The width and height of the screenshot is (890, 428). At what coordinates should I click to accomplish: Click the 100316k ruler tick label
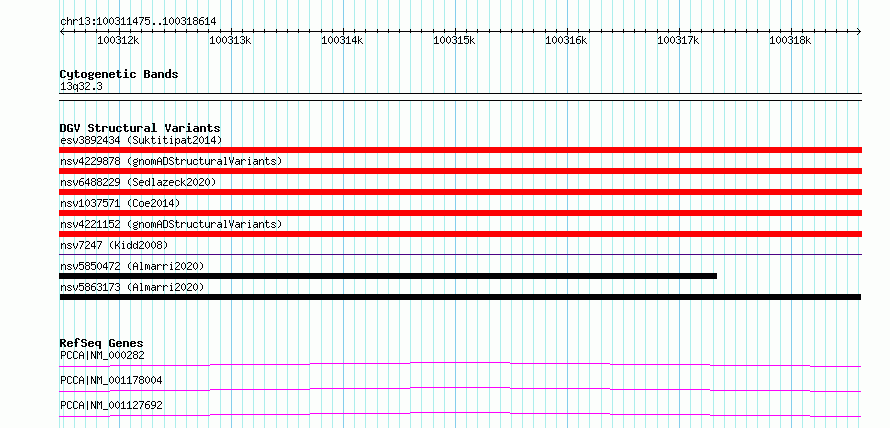pos(566,40)
